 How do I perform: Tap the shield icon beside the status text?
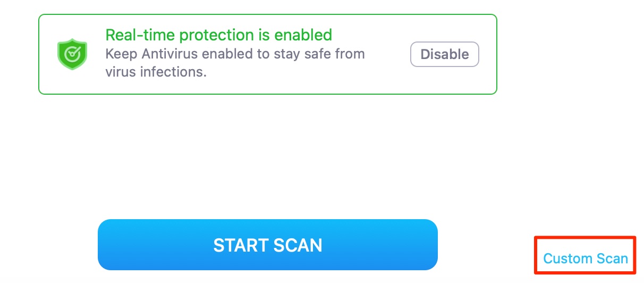[72, 54]
